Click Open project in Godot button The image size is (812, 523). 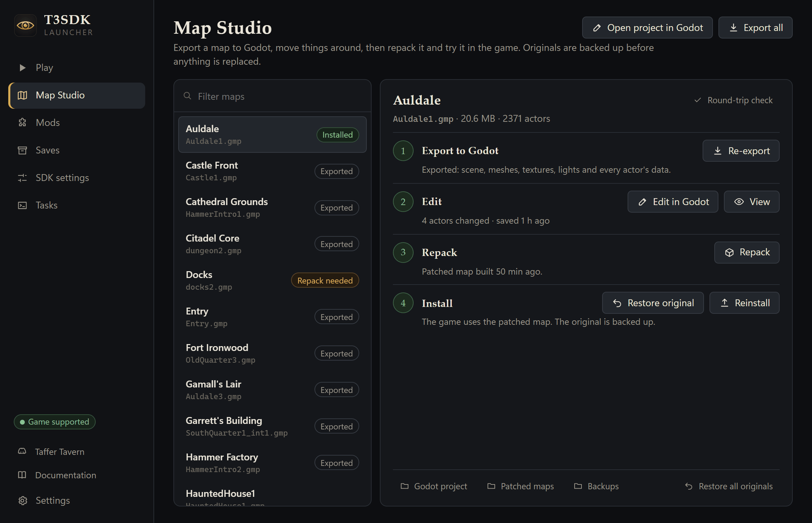pos(647,28)
